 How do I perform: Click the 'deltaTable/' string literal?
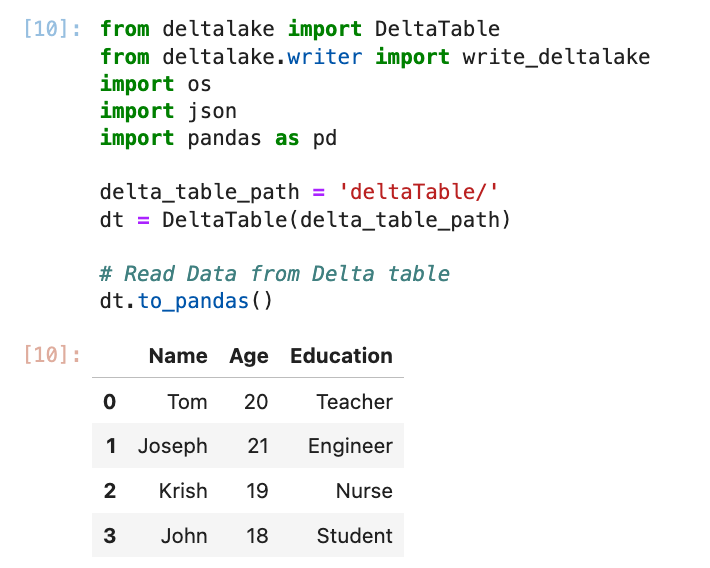[418, 192]
